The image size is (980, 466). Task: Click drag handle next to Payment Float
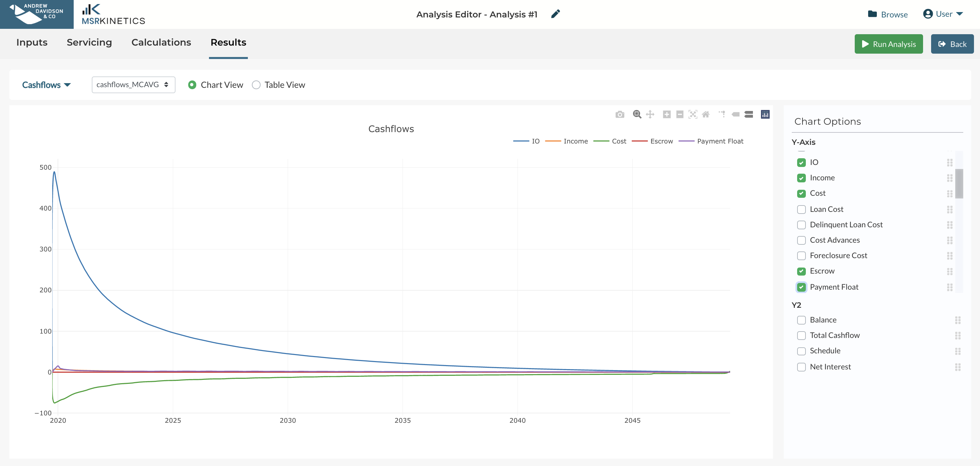tap(950, 287)
